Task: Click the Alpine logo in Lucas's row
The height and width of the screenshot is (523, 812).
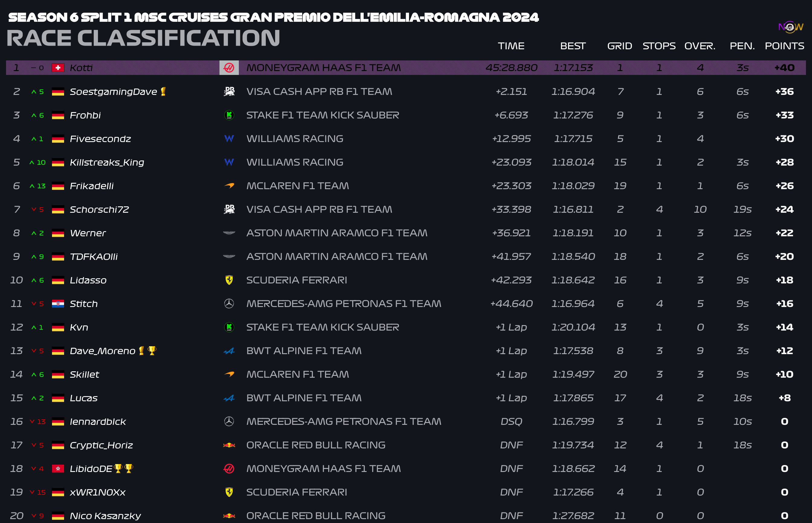Action: coord(229,398)
